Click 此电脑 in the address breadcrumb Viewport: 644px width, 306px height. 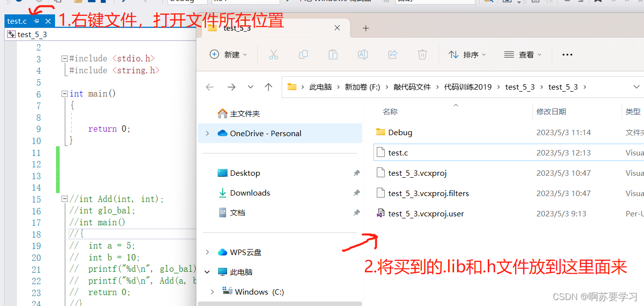(x=320, y=87)
